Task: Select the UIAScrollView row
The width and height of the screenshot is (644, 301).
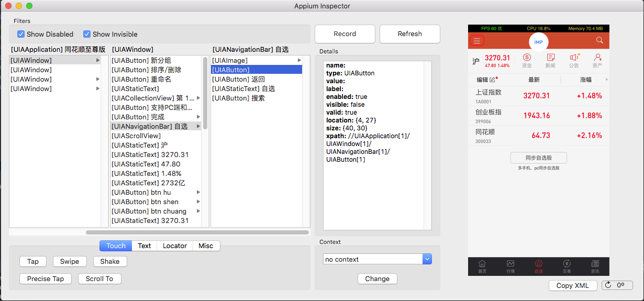Action: click(156, 136)
